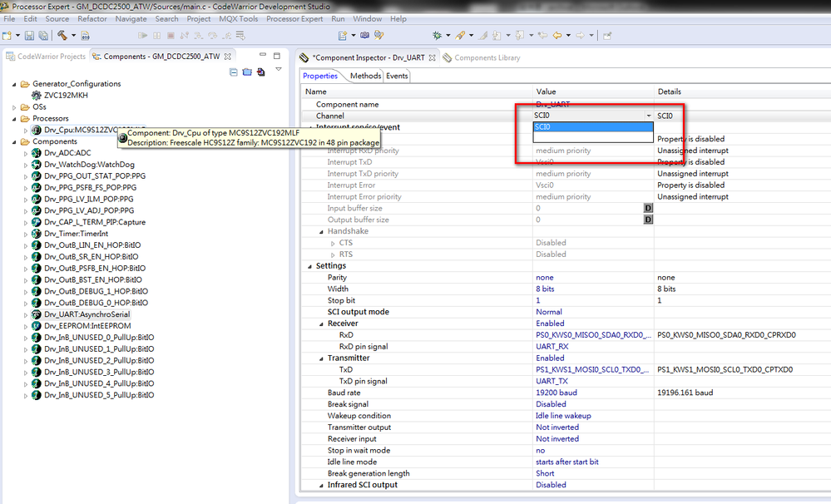Open the Components panel view menu triangle
Viewport: 831px width, 504px height.
279,70
